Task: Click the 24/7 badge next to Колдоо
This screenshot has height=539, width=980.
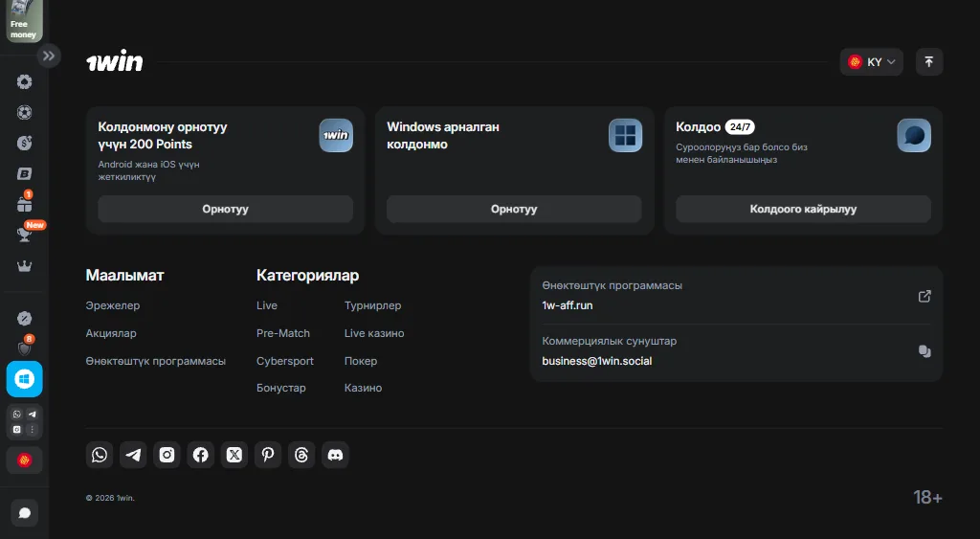Action: point(740,127)
